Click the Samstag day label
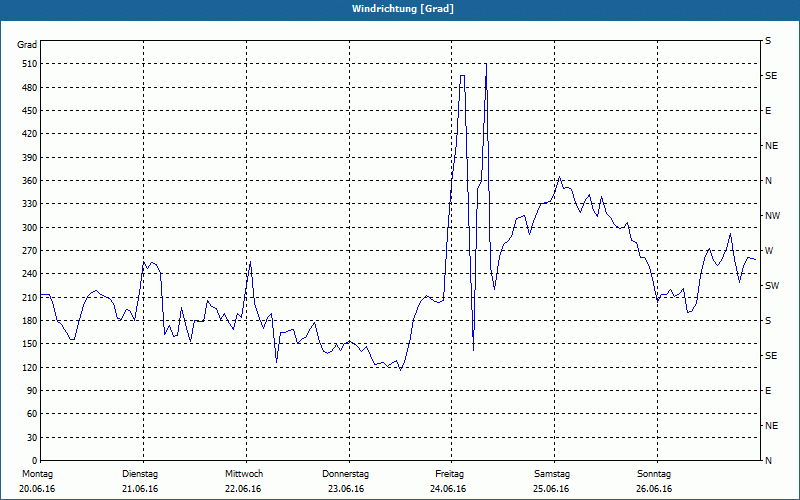The width and height of the screenshot is (800, 500). 552,474
